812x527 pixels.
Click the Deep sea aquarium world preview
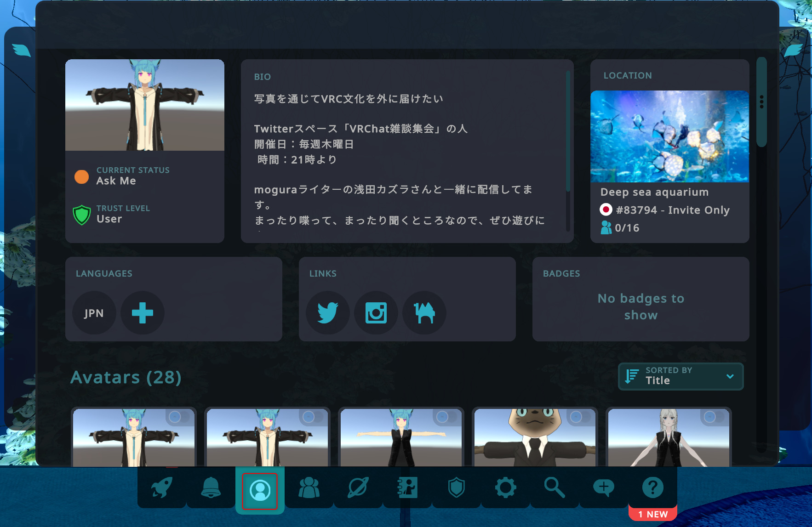669,136
